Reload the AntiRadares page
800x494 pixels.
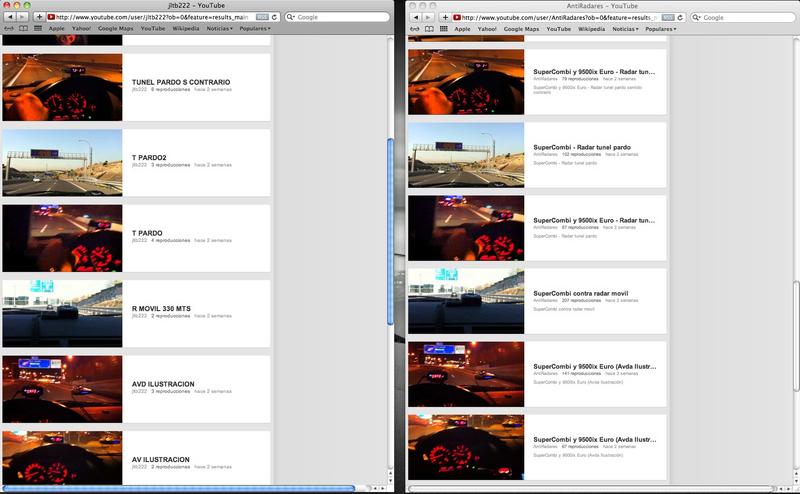point(674,17)
